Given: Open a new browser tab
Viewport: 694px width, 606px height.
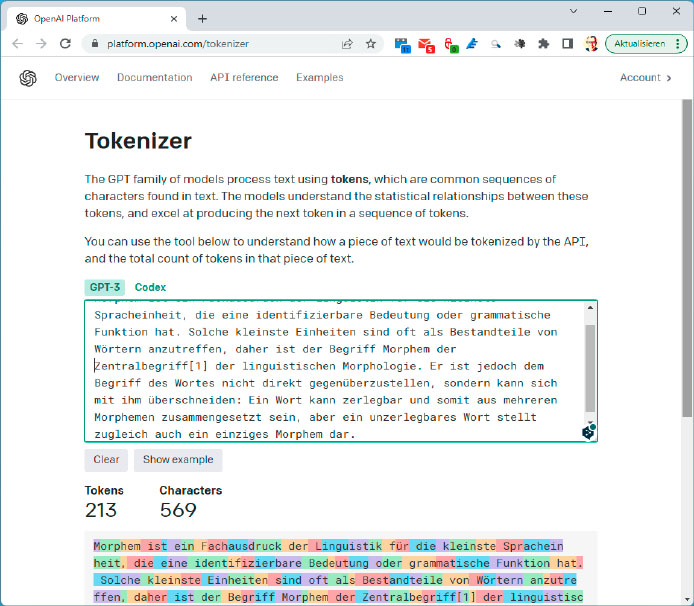Looking at the screenshot, I should 202,18.
